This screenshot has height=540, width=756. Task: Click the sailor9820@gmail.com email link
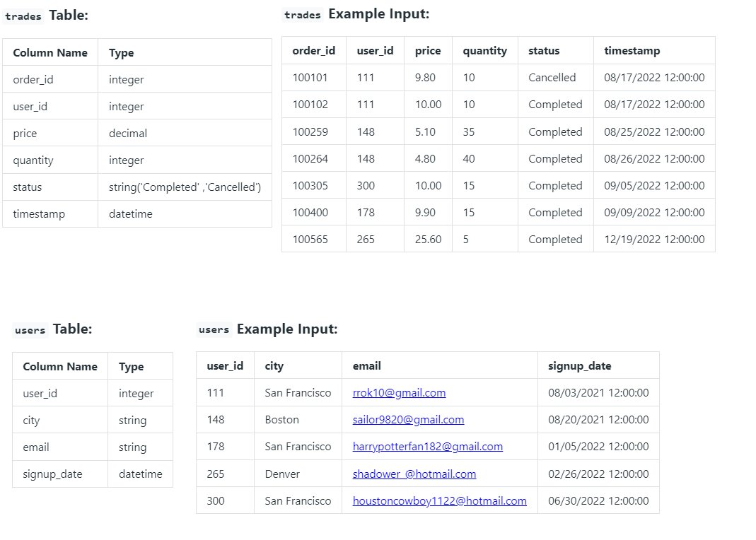408,420
